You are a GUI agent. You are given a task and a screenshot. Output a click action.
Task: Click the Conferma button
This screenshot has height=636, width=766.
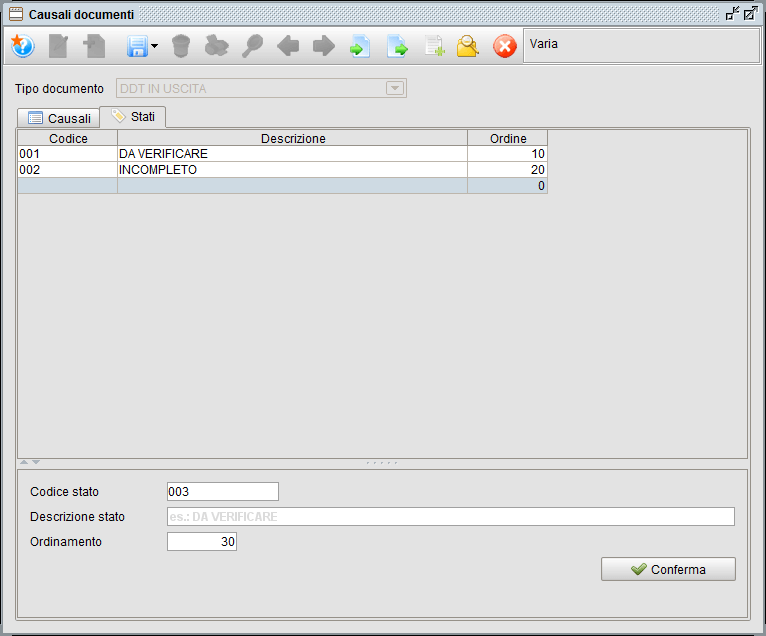tap(668, 569)
